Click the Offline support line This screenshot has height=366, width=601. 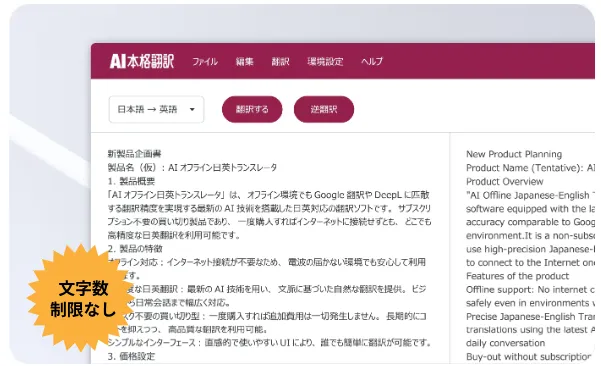(x=530, y=290)
